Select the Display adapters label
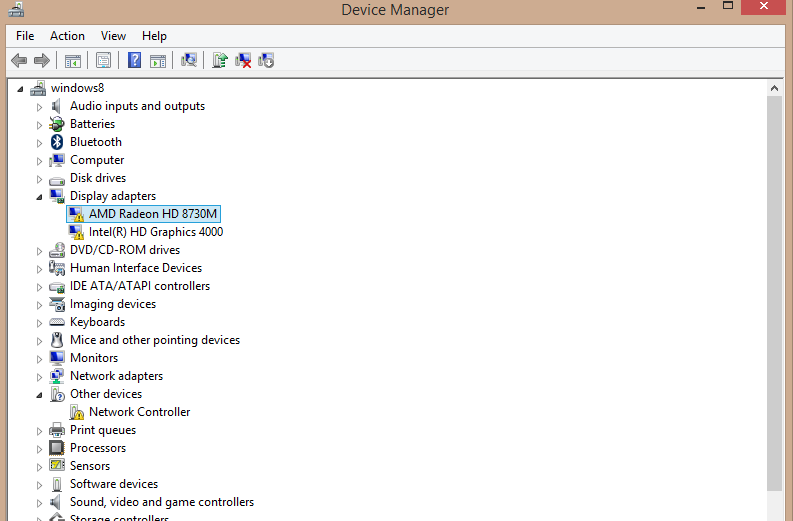Image resolution: width=793 pixels, height=521 pixels. [x=113, y=196]
